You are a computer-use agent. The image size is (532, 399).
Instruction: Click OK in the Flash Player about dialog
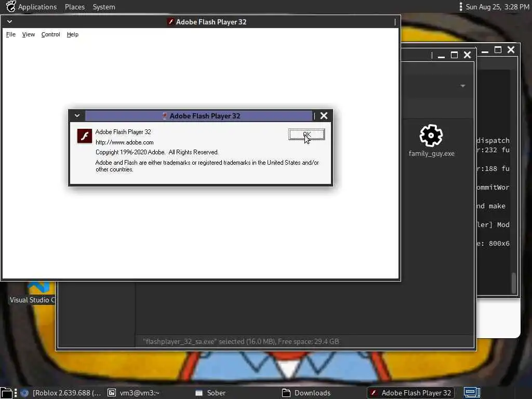(x=307, y=135)
